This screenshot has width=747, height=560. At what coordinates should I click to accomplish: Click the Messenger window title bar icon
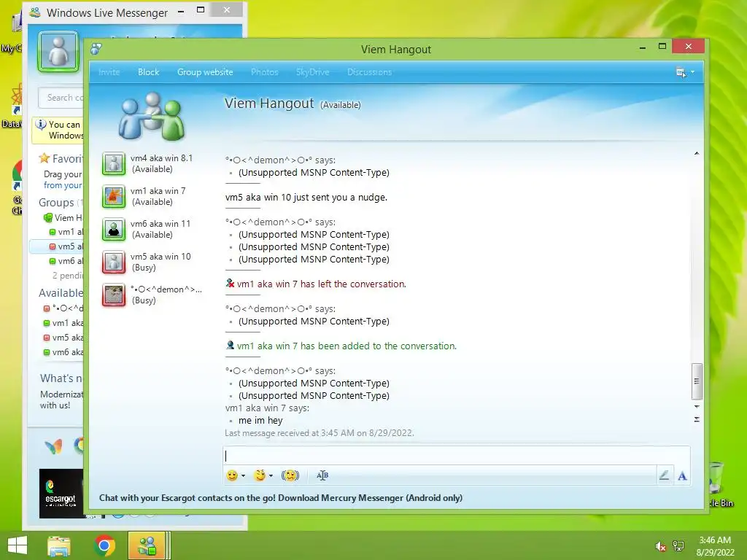(34, 12)
